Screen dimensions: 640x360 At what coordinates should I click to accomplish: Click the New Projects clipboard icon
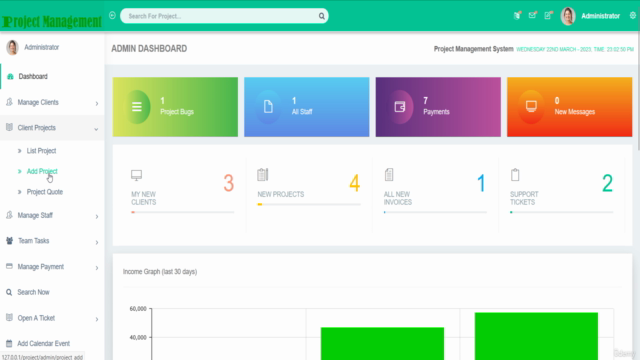[x=262, y=175]
